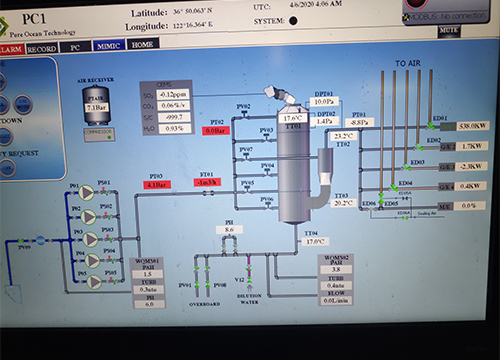This screenshot has height=360, width=500.
Task: Select pump P03 icon
Action: pos(90,239)
